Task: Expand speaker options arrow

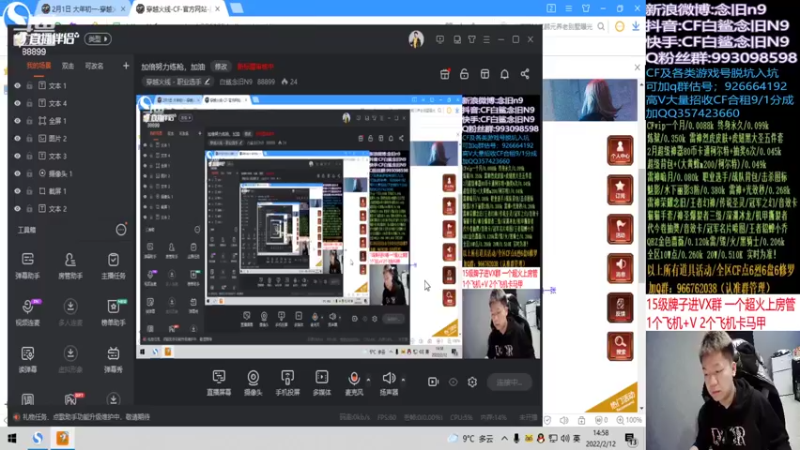Action: (403, 380)
